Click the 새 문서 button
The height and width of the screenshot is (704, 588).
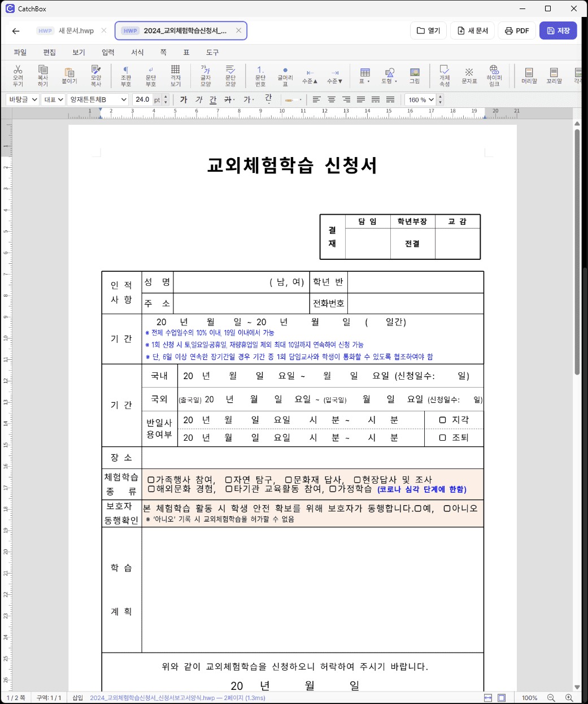pyautogui.click(x=473, y=31)
